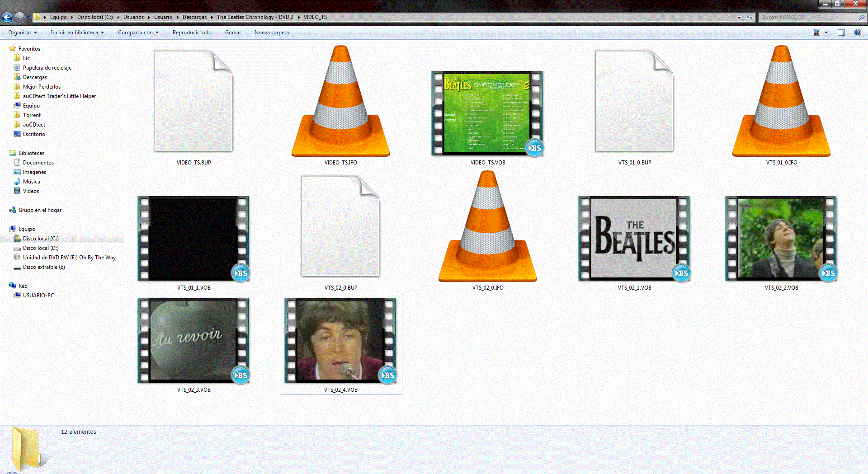Viewport: 868px width, 474px height.
Task: Select the VIDEO_TS.IFO VLC cone icon
Action: point(340,101)
